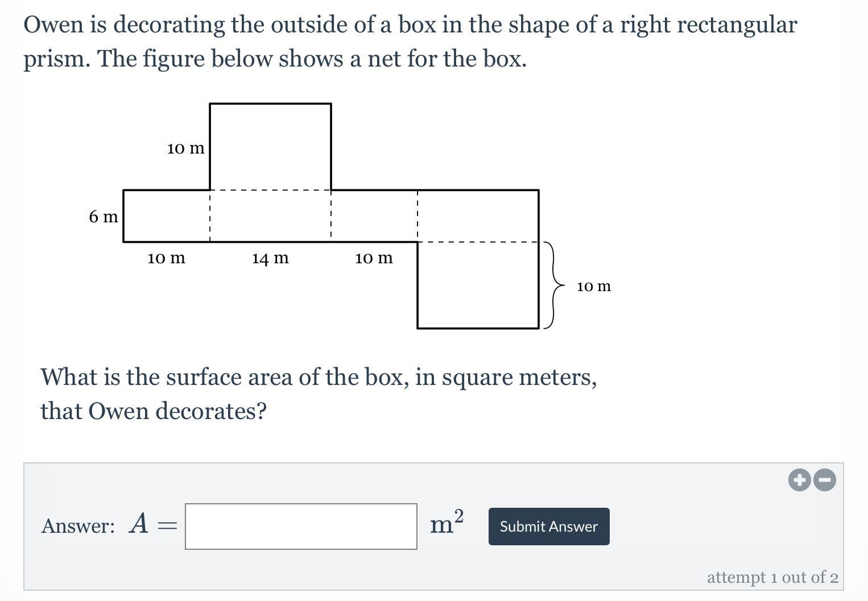The image size is (868, 601).
Task: Click the "attempt 1 out of 2" text
Action: click(x=772, y=577)
